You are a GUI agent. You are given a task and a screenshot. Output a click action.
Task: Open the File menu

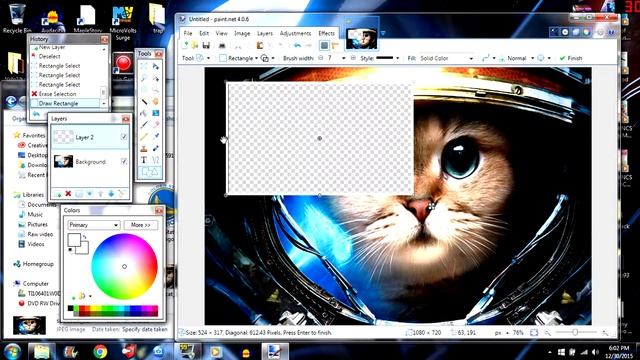click(x=188, y=33)
